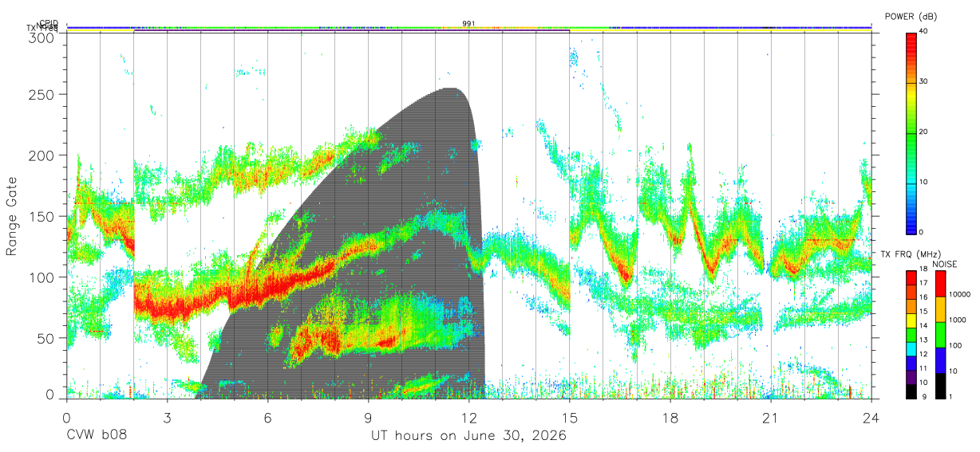Click the 10 label on NOISE scale
The height and width of the screenshot is (452, 980).
pos(952,371)
